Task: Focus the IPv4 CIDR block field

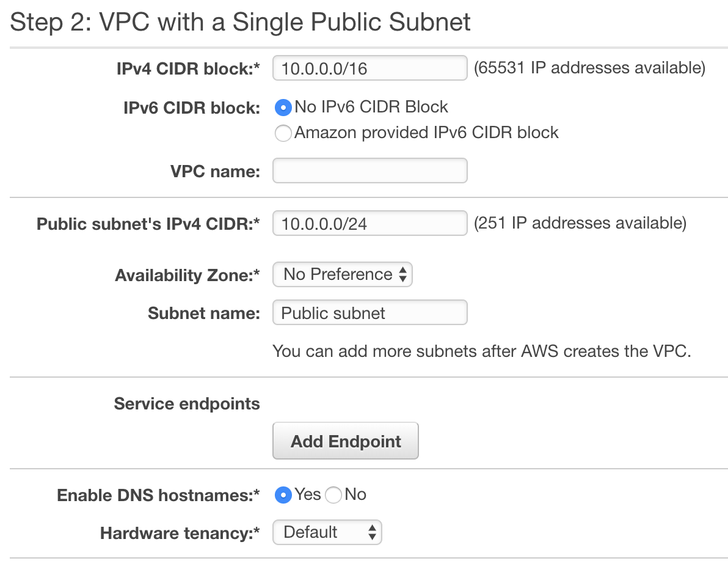Action: click(370, 68)
